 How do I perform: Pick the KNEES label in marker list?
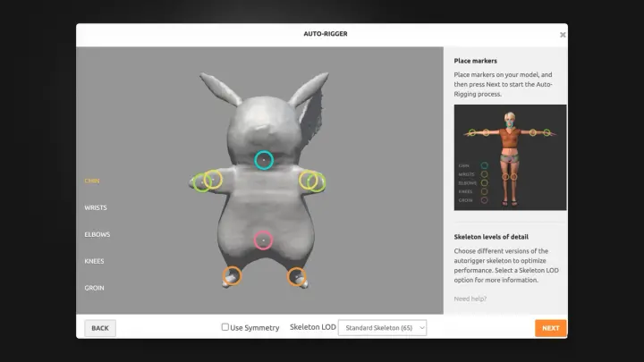94,261
